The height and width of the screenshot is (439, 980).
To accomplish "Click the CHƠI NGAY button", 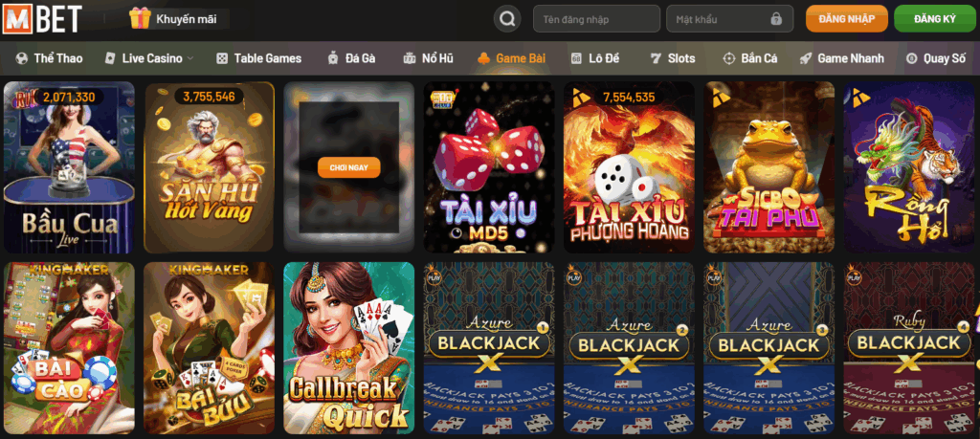I will (348, 167).
